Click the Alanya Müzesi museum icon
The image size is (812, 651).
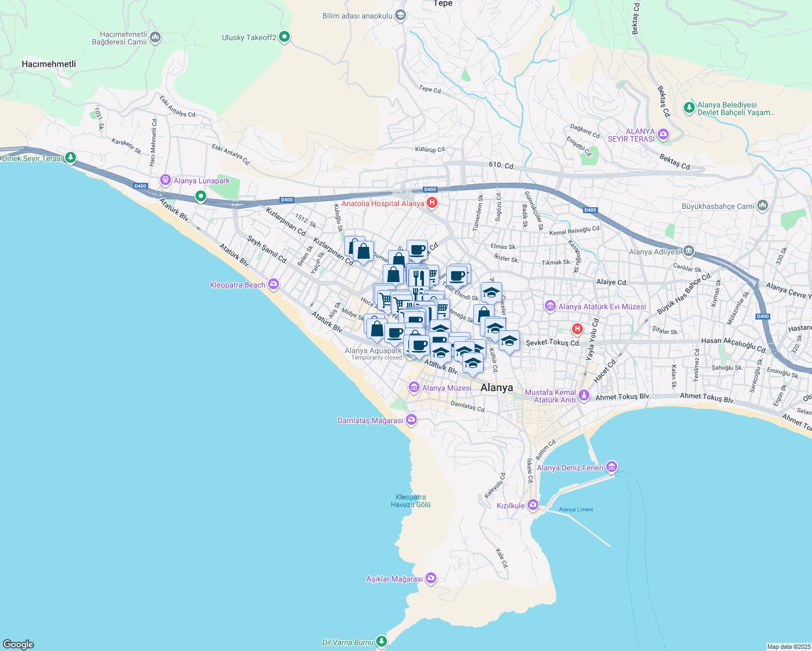click(x=414, y=388)
